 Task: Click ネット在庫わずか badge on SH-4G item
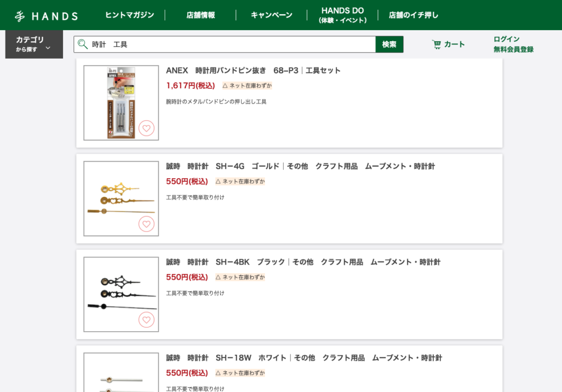pyautogui.click(x=240, y=181)
